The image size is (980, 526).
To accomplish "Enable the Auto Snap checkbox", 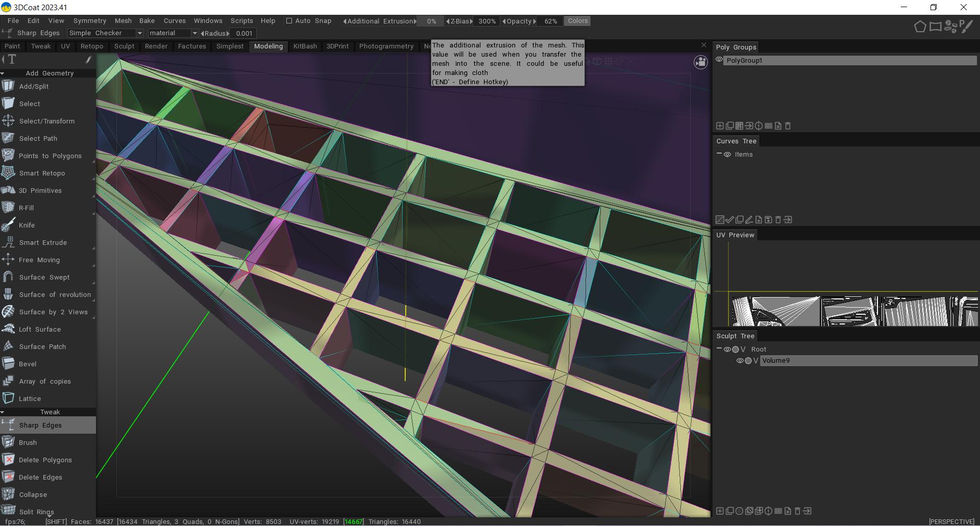I will (289, 21).
